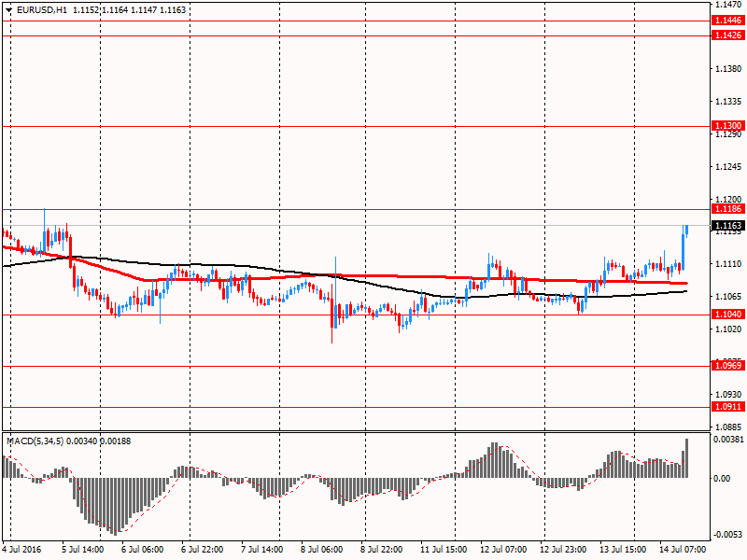
Task: Select the 4 Jul 2016 time axis label
Action: coord(21,550)
